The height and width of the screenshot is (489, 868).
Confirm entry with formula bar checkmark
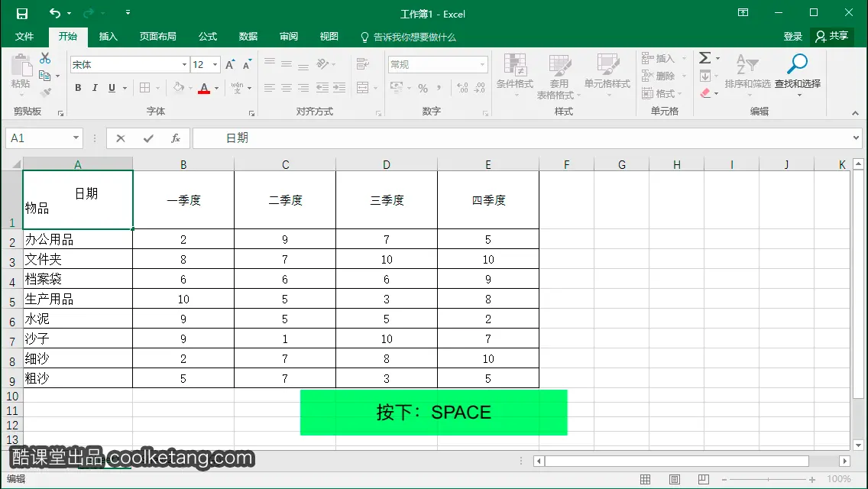coord(147,138)
